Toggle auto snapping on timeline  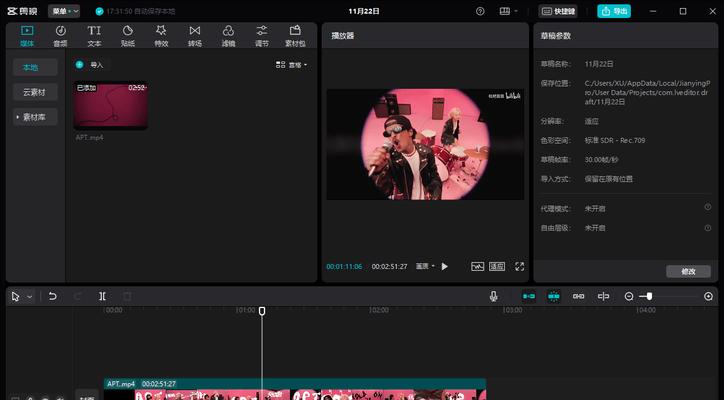(554, 296)
